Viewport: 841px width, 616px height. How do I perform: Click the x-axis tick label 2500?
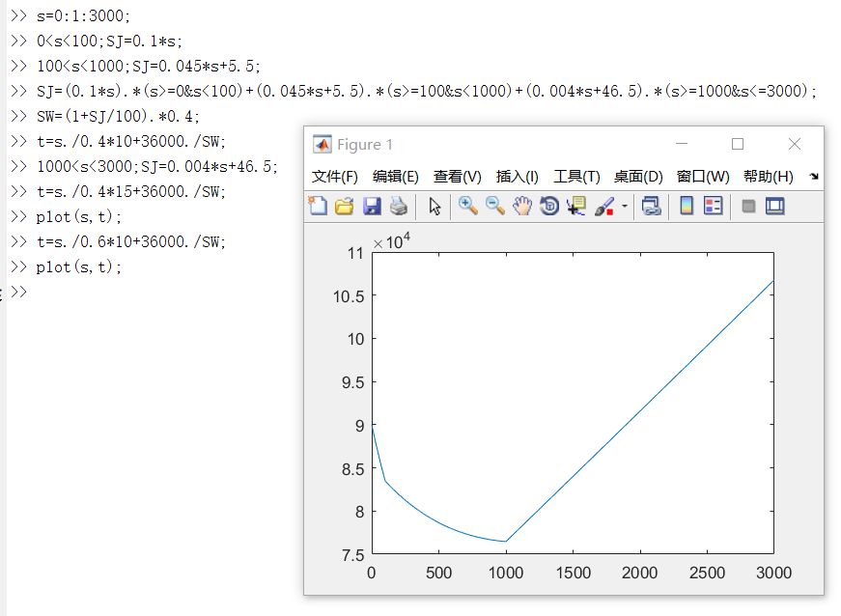[707, 574]
